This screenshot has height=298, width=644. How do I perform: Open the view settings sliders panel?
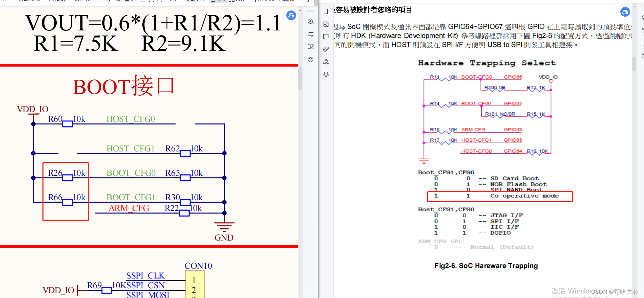[x=311, y=34]
